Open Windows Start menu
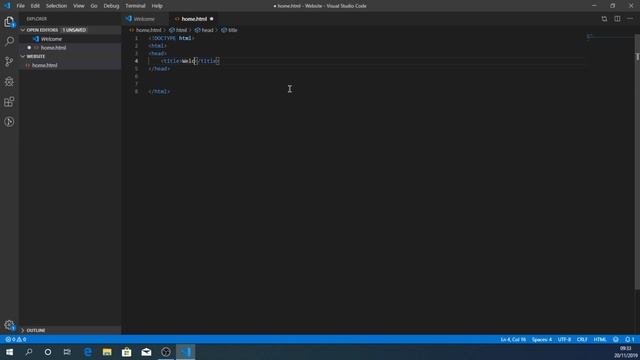 coord(9,352)
